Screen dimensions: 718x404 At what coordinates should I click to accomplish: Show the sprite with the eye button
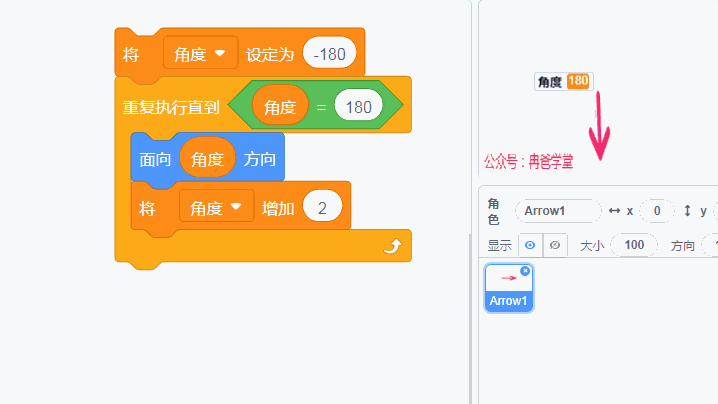(x=530, y=245)
